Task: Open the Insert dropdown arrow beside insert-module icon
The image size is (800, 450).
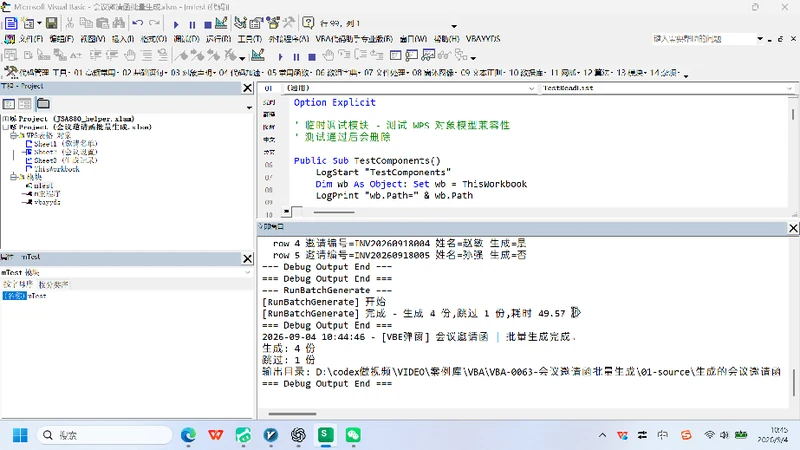Action: [39, 23]
